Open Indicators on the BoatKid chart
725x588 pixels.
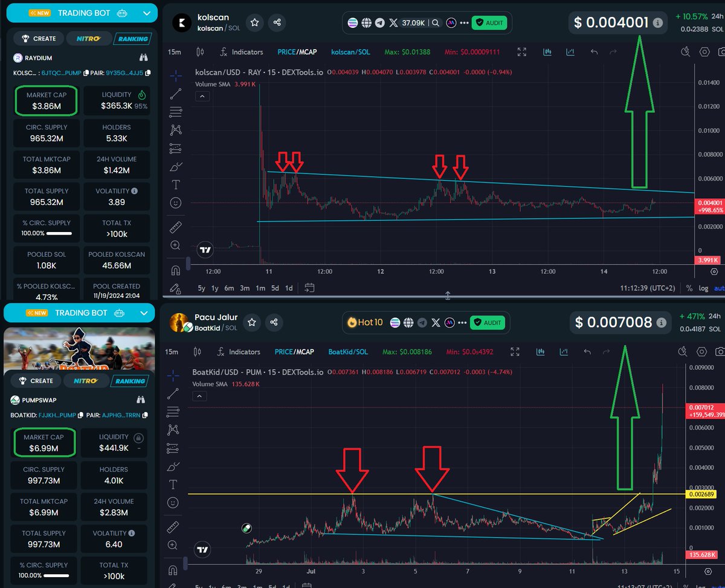pyautogui.click(x=239, y=351)
